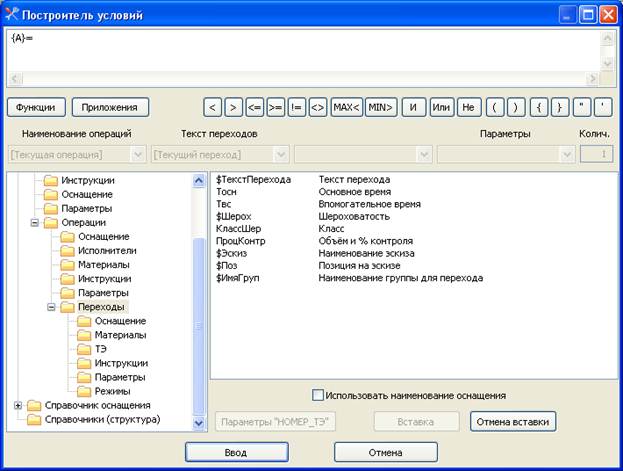Insert the logical Не operator
This screenshot has height=471, width=623.
tap(469, 107)
